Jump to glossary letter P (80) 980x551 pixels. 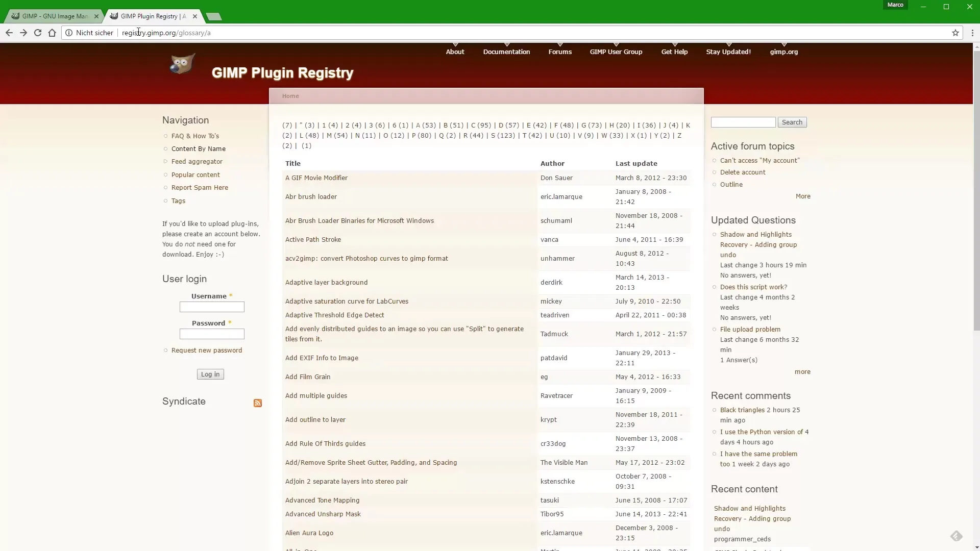coord(422,136)
